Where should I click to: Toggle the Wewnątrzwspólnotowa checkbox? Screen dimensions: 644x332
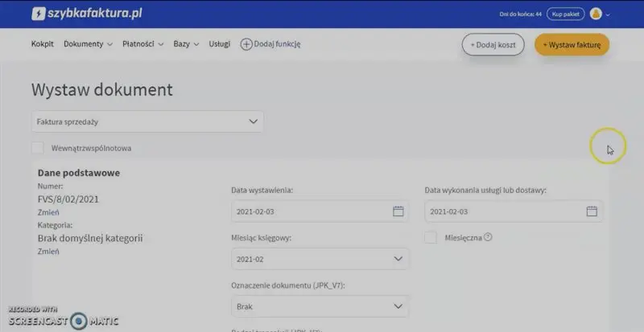[38, 148]
